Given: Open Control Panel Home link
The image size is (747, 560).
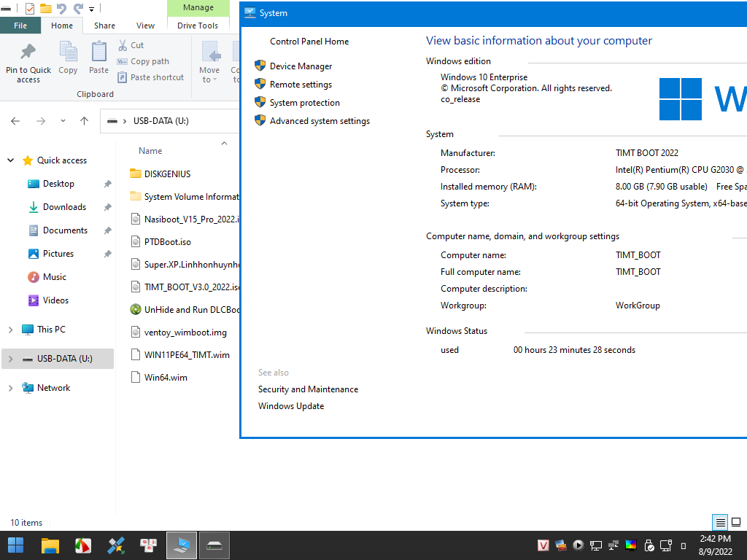Looking at the screenshot, I should pos(309,42).
